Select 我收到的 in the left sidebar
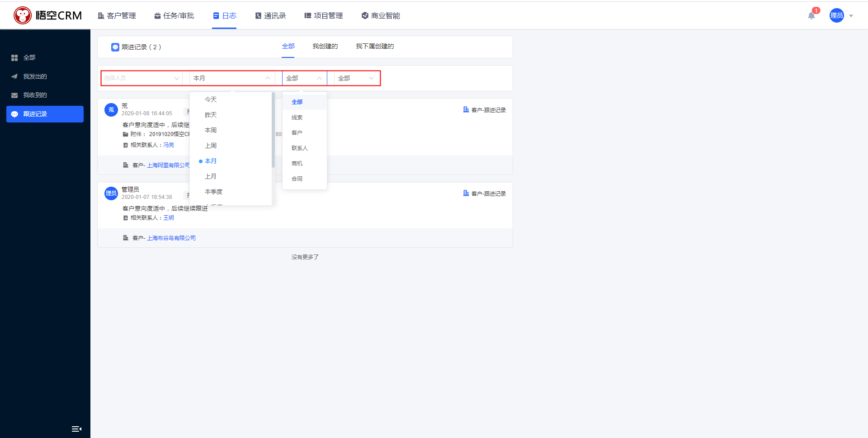868x438 pixels. [x=45, y=95]
